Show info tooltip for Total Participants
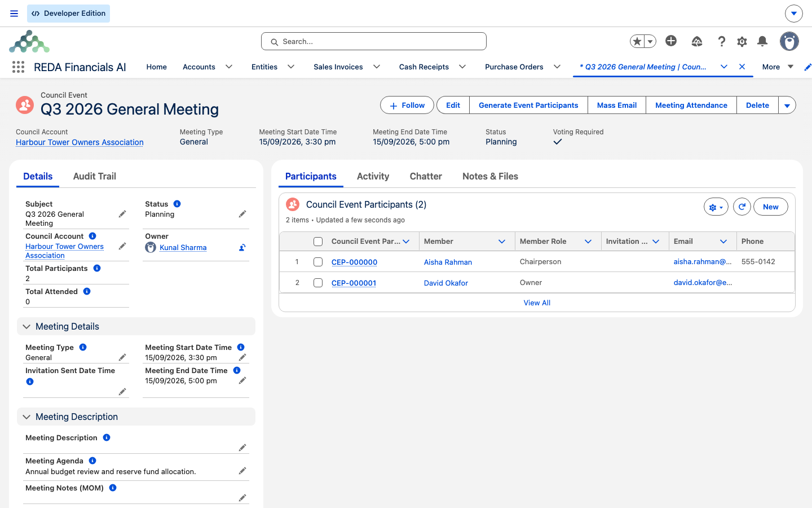Image resolution: width=812 pixels, height=508 pixels. [x=97, y=268]
